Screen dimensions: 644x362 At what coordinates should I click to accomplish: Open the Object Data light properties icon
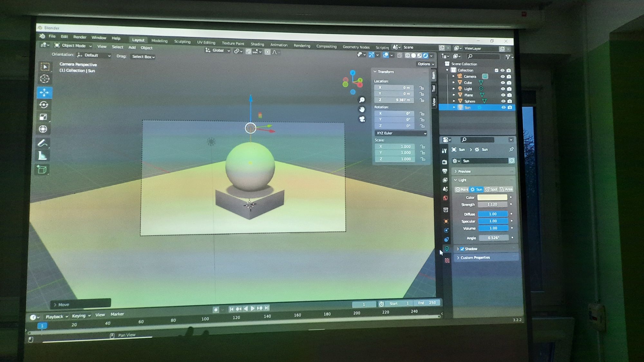(x=447, y=249)
